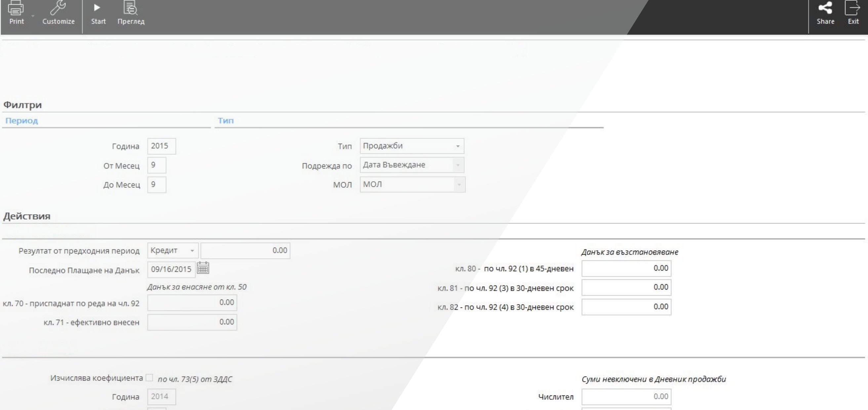This screenshot has width=868, height=410.
Task: Select the Период tab header
Action: click(x=21, y=121)
